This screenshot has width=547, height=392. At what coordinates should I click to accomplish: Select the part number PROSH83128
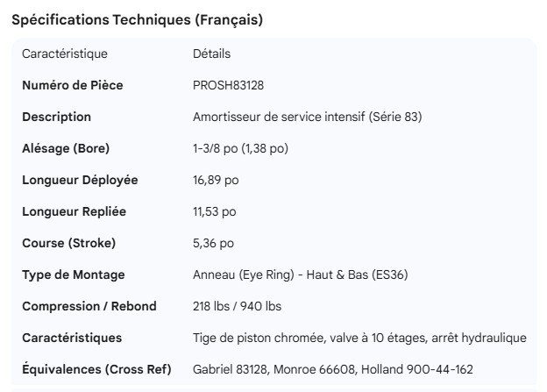click(227, 86)
